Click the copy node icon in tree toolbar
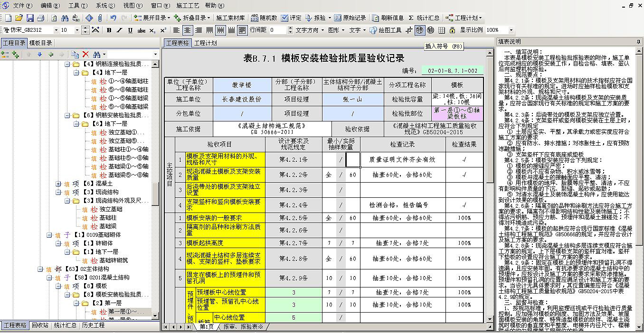The image size is (644, 333). click(75, 55)
